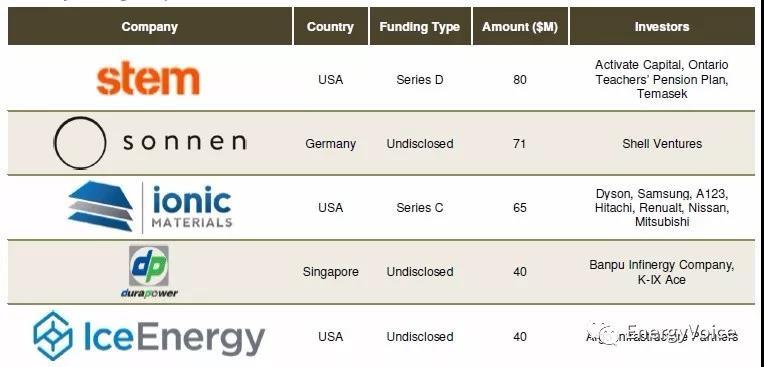This screenshot has width=764, height=367.
Task: Click the sonnen circle logo
Action: pyautogui.click(x=79, y=143)
